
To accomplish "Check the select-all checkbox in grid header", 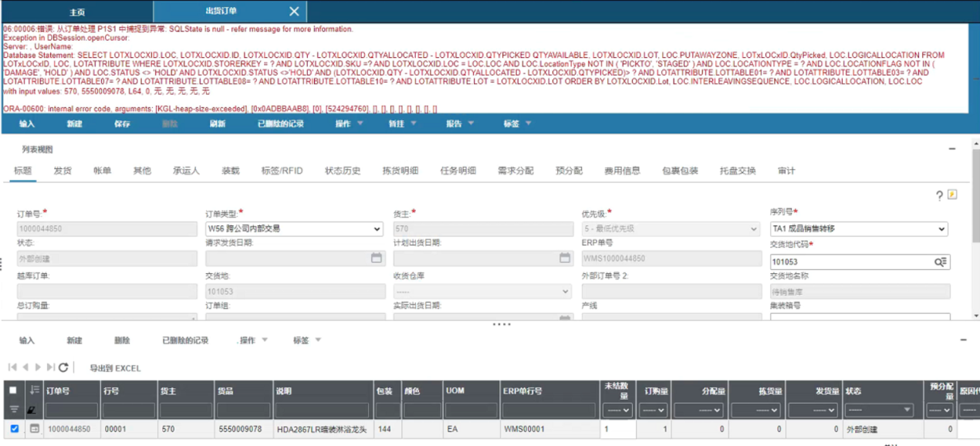I will click(14, 391).
